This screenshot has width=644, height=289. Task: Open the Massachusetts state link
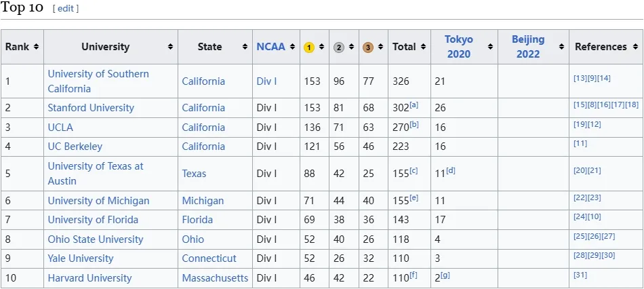click(x=215, y=278)
